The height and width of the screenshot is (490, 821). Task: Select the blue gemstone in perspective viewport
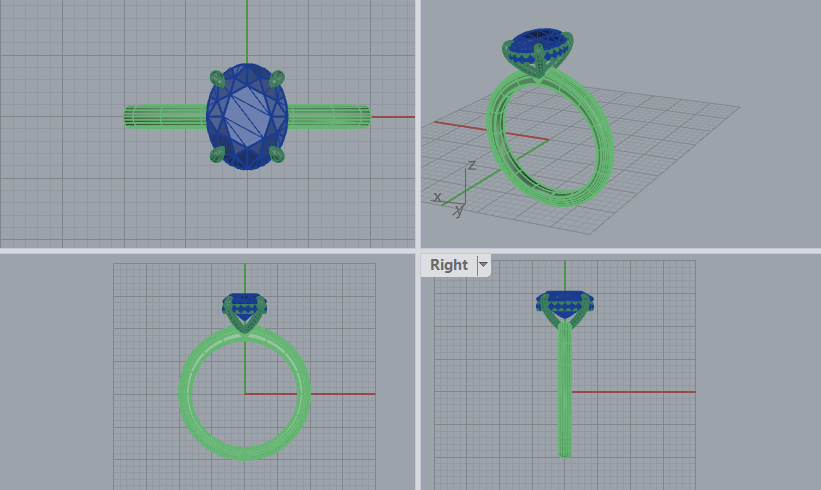point(540,43)
